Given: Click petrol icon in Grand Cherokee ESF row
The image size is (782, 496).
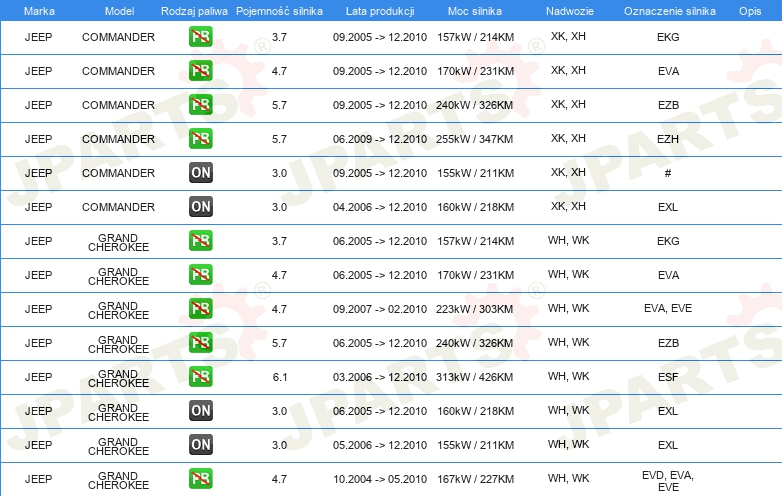Looking at the screenshot, I should 200,376.
